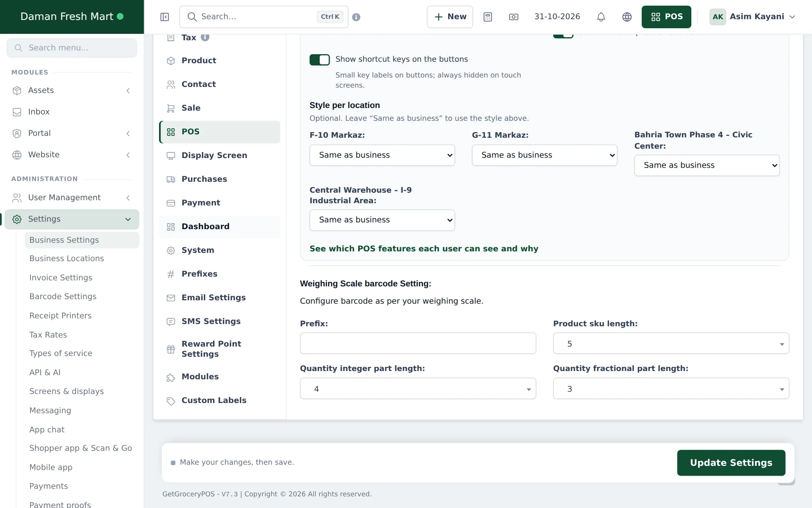Open the POS features per user link
The width and height of the screenshot is (812, 508).
click(x=424, y=249)
